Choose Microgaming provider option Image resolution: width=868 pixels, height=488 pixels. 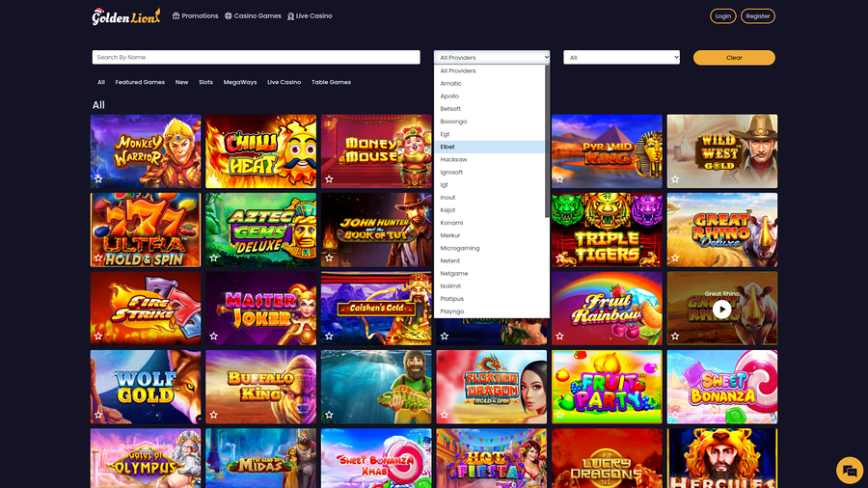point(489,249)
